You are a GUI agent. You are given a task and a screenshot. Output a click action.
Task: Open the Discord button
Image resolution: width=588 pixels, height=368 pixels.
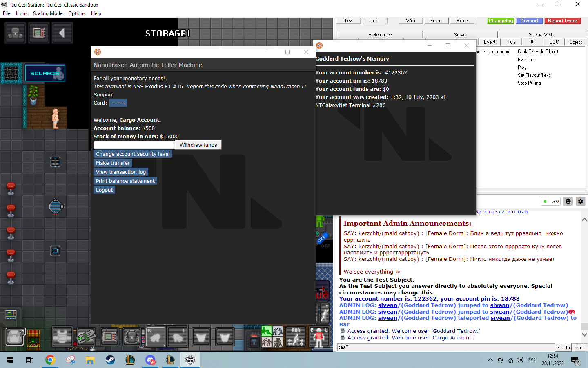click(x=529, y=21)
